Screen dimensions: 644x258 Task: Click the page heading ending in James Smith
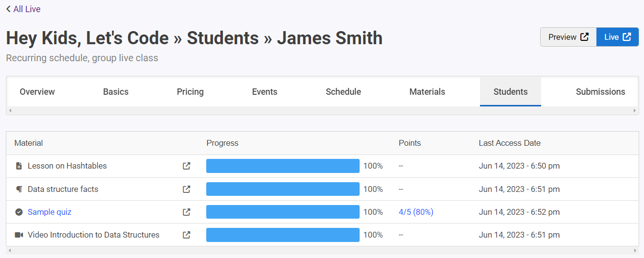(x=194, y=38)
